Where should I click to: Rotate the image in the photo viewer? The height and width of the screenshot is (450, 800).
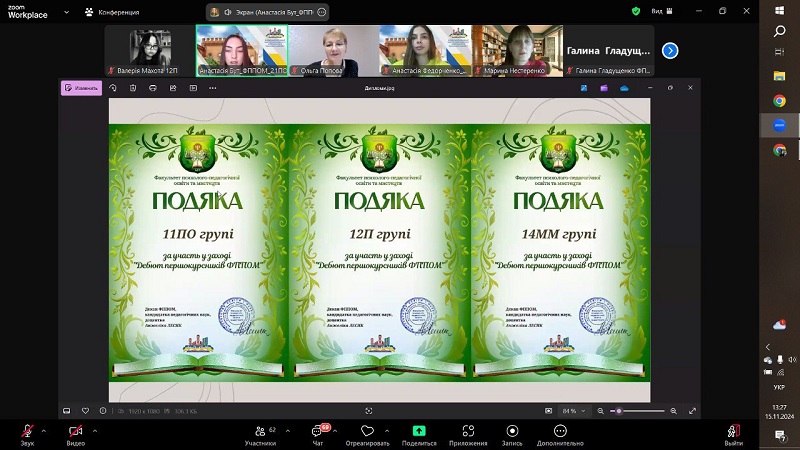(x=113, y=88)
